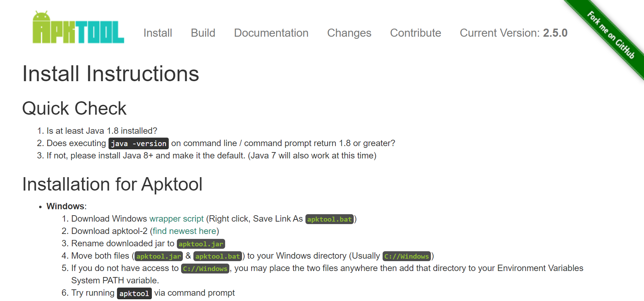Click the Quick Check heading
Viewport: 644px width, 301px height.
coord(74,108)
